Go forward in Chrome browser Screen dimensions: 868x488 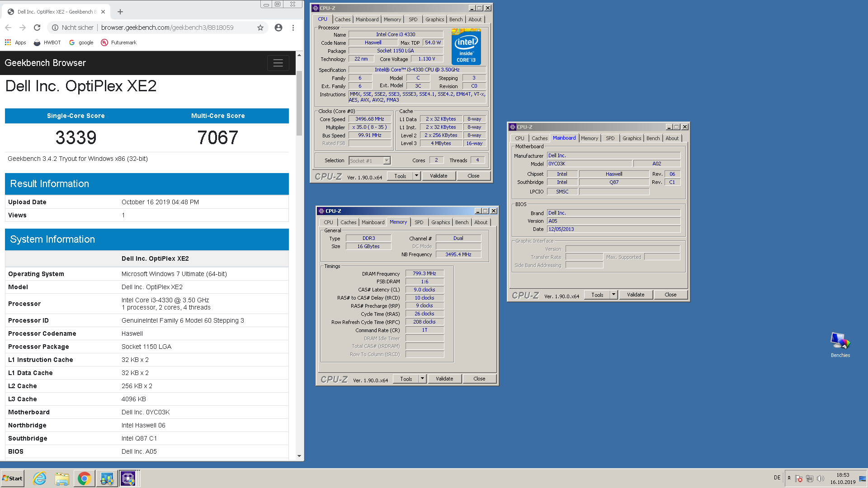(23, 28)
